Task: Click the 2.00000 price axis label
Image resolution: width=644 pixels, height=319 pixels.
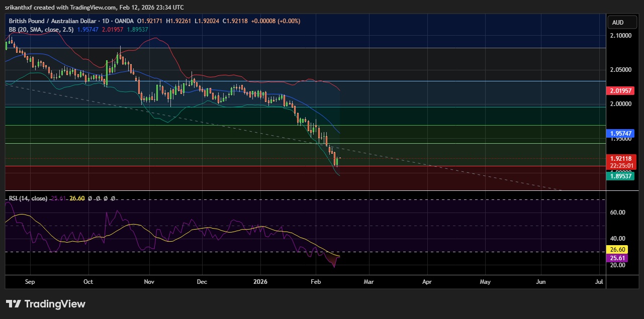Action: click(622, 103)
